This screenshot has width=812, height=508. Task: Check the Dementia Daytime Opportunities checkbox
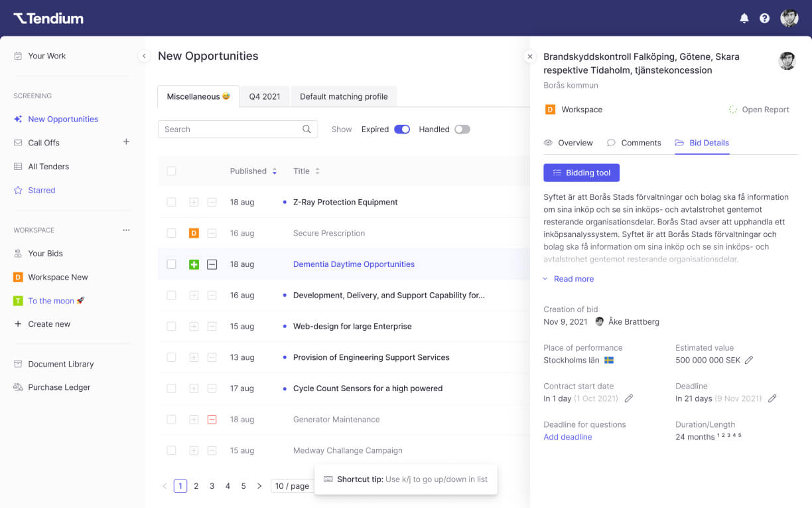click(x=171, y=264)
